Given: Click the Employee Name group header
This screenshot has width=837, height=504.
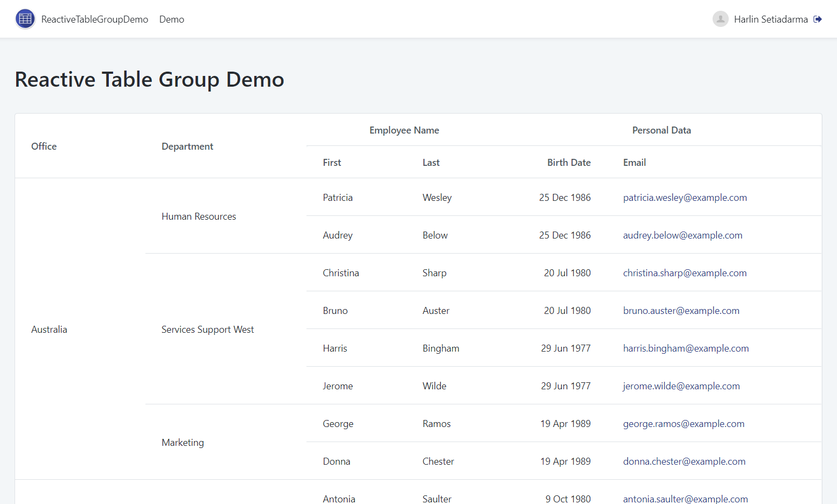Looking at the screenshot, I should 404,130.
